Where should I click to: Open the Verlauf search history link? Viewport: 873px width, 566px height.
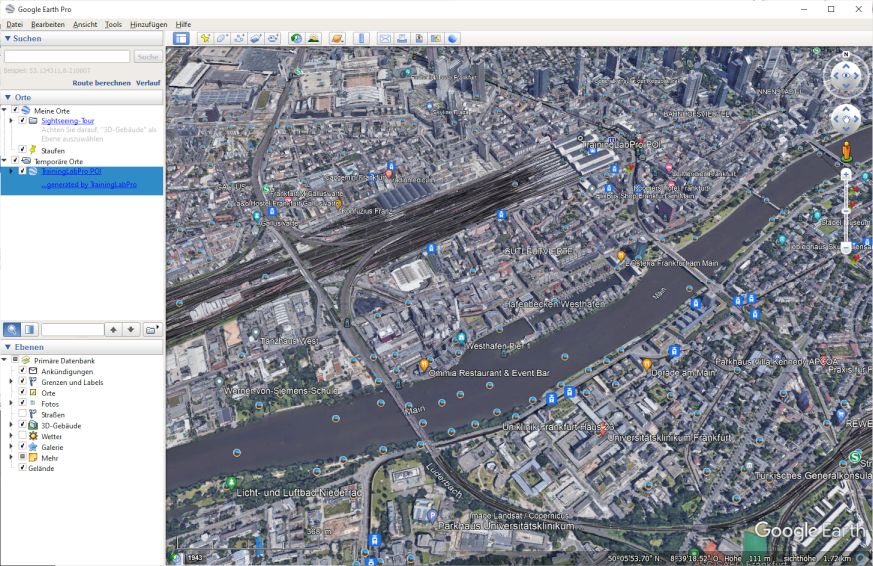point(148,83)
